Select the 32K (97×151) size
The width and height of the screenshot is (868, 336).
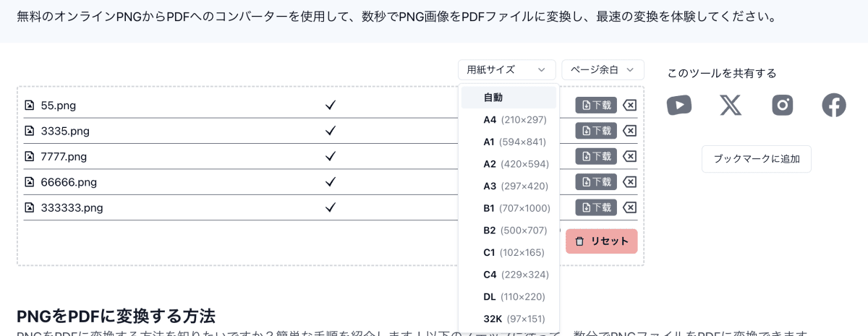coord(514,319)
